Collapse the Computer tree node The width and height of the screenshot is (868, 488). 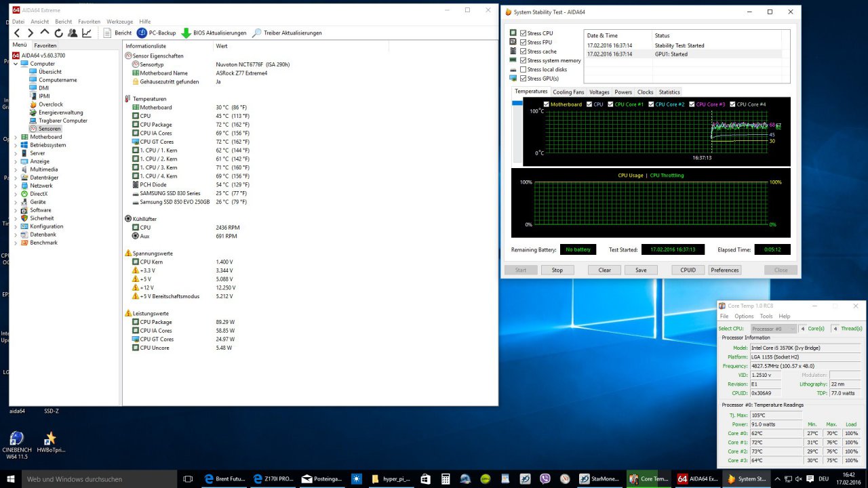tap(16, 64)
